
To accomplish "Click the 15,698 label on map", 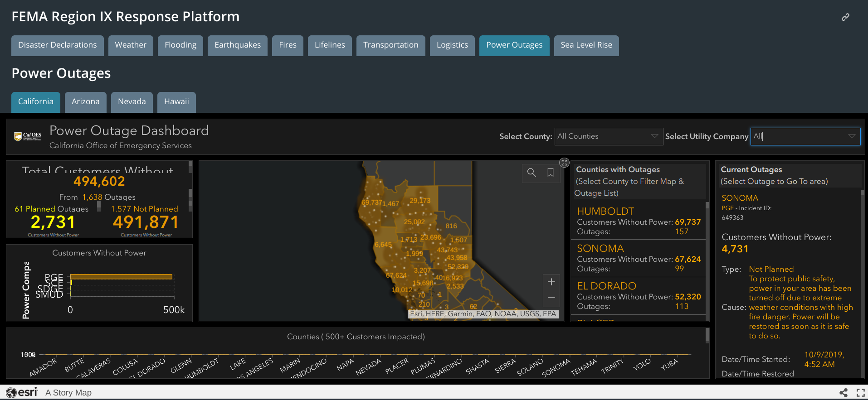I will [423, 283].
